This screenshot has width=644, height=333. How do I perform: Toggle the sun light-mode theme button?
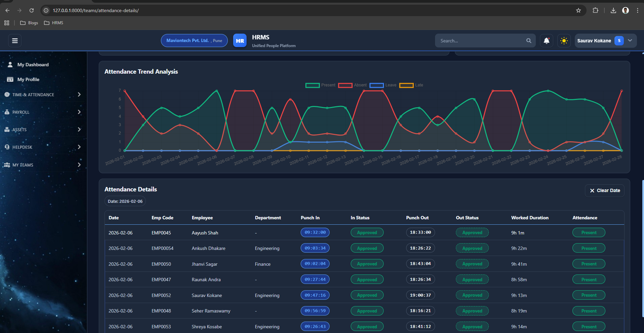[564, 41]
